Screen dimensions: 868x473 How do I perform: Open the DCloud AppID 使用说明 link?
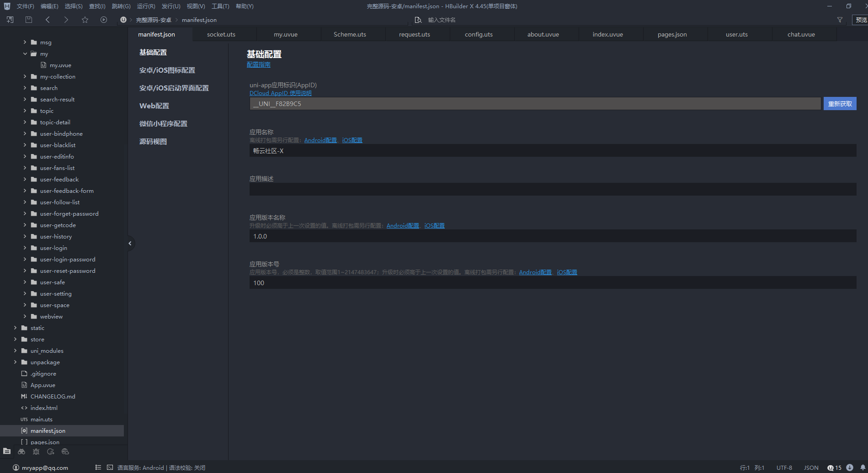coord(280,93)
